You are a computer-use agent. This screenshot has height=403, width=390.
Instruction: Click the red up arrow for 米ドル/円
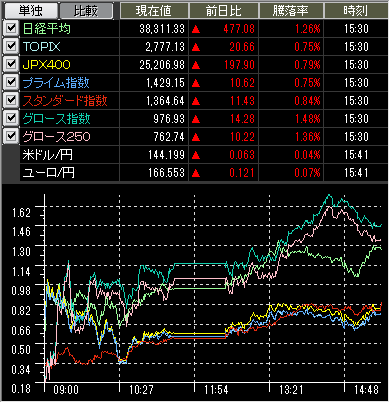pos(196,155)
